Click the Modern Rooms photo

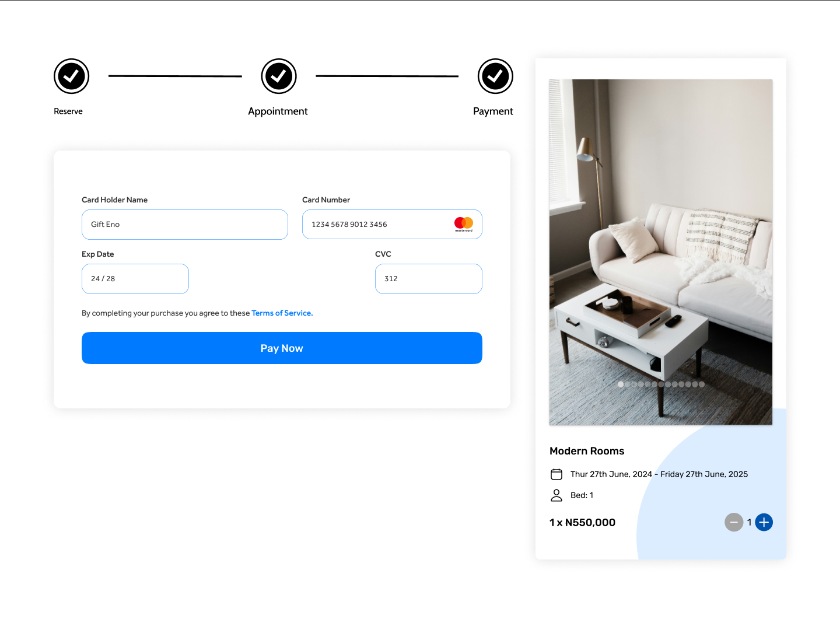(661, 252)
